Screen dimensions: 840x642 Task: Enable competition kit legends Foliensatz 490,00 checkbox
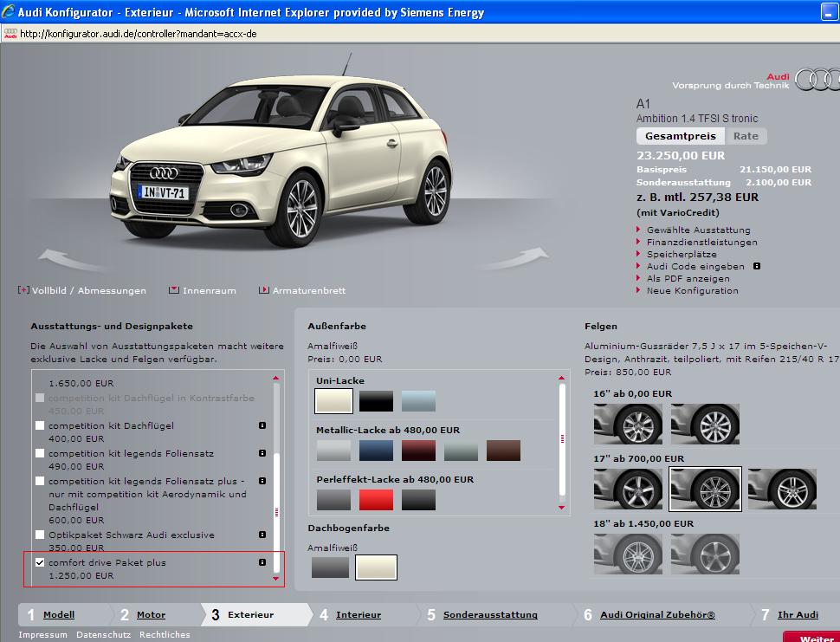coord(40,453)
